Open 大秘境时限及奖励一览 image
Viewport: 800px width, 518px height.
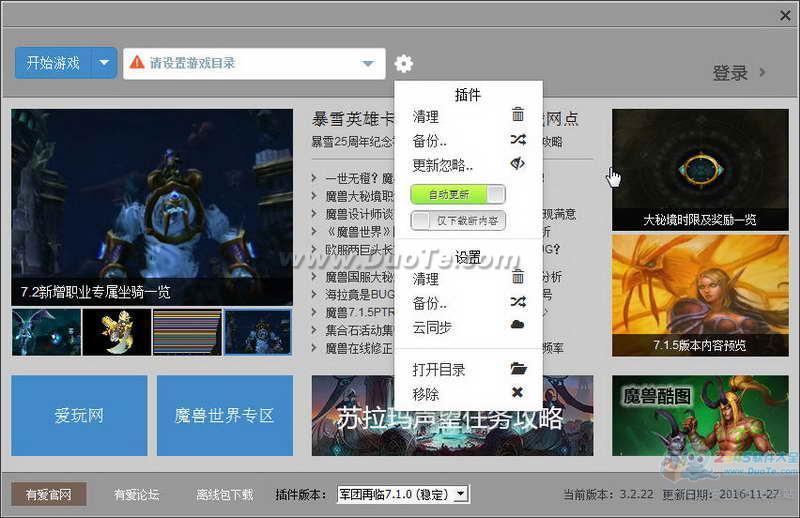click(700, 169)
